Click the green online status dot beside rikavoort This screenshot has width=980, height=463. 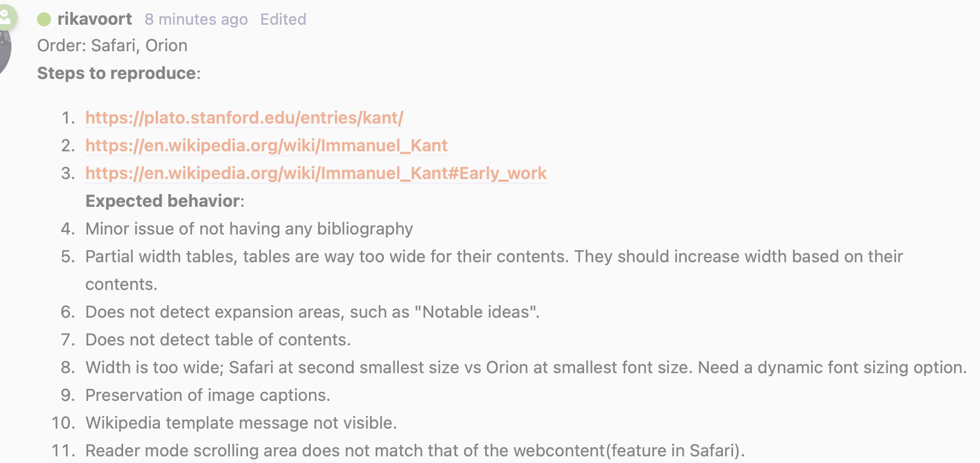[44, 19]
